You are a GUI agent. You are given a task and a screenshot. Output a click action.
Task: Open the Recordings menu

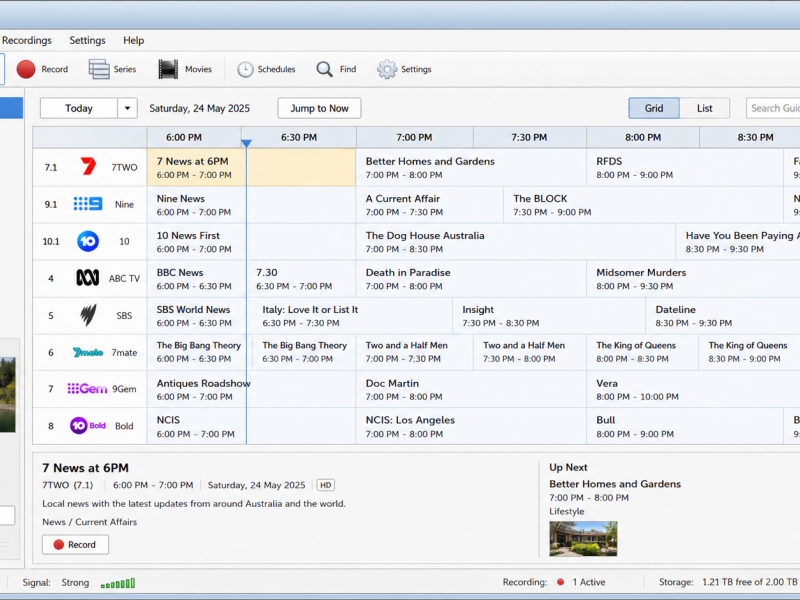(x=27, y=40)
